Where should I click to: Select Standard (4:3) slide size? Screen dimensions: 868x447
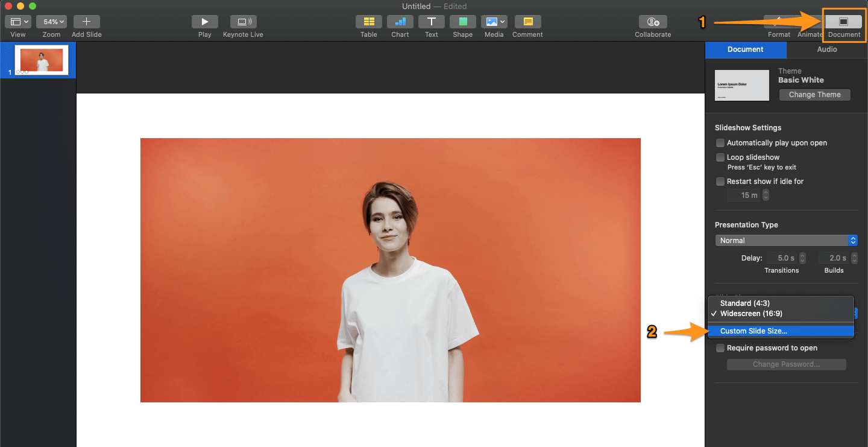pyautogui.click(x=781, y=303)
